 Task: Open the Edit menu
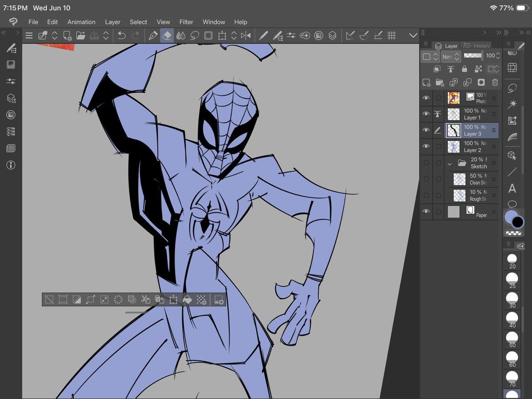point(52,22)
